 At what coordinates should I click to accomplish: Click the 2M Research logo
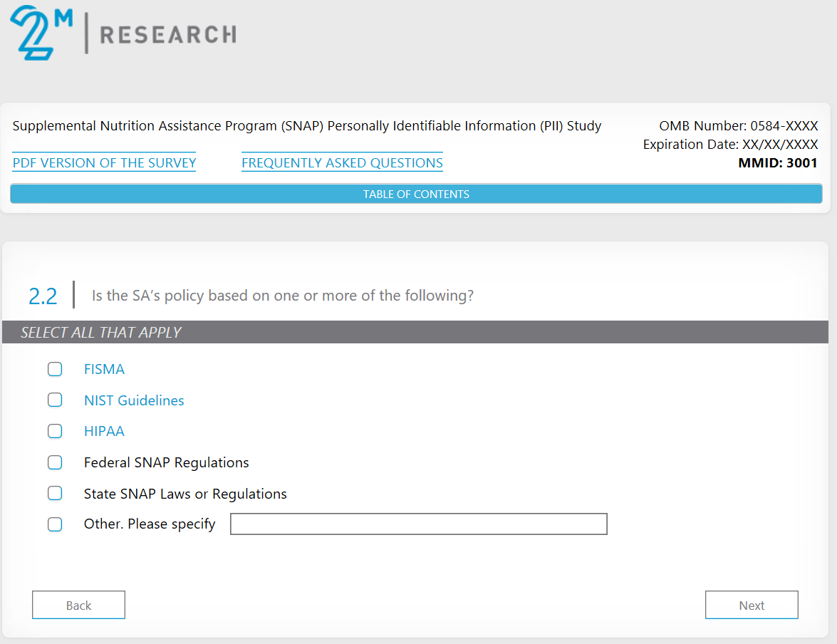coord(123,33)
